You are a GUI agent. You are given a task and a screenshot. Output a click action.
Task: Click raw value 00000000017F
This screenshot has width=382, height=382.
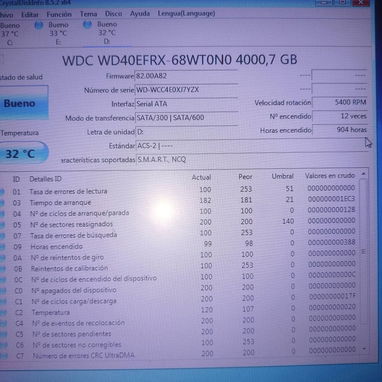[x=332, y=296]
